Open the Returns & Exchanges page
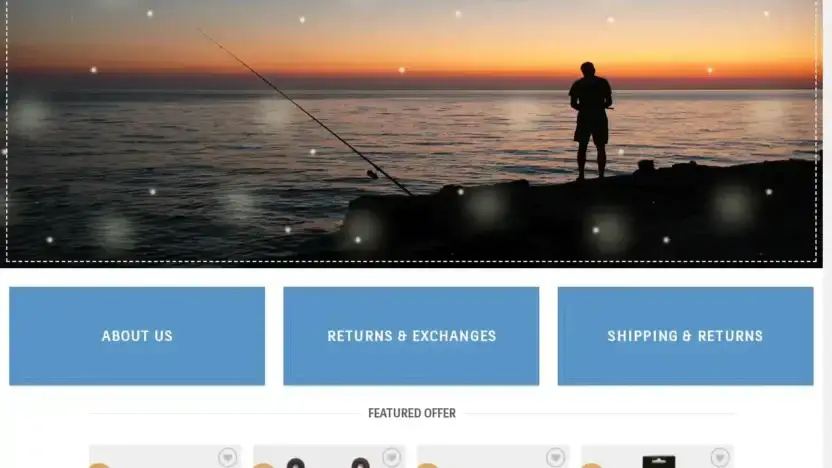Screen dimensions: 832x468 point(411,336)
